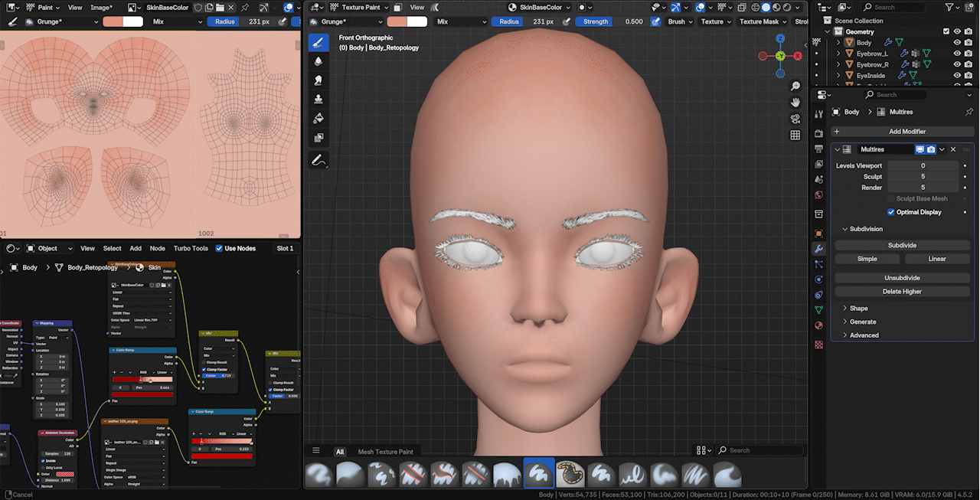Click the viewport zoom magnifier icon
Viewport: 980px width, 500px height.
tap(795, 87)
